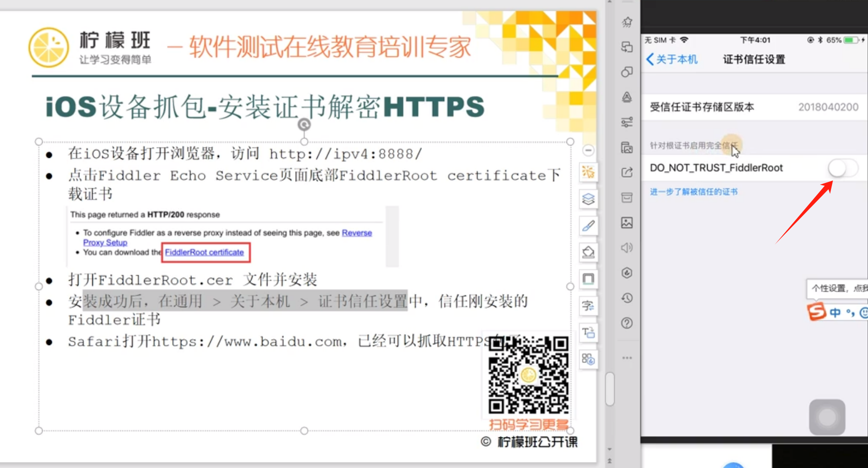Open the history clock icon in sidebar
Screen dimensions: 868x468
(627, 298)
